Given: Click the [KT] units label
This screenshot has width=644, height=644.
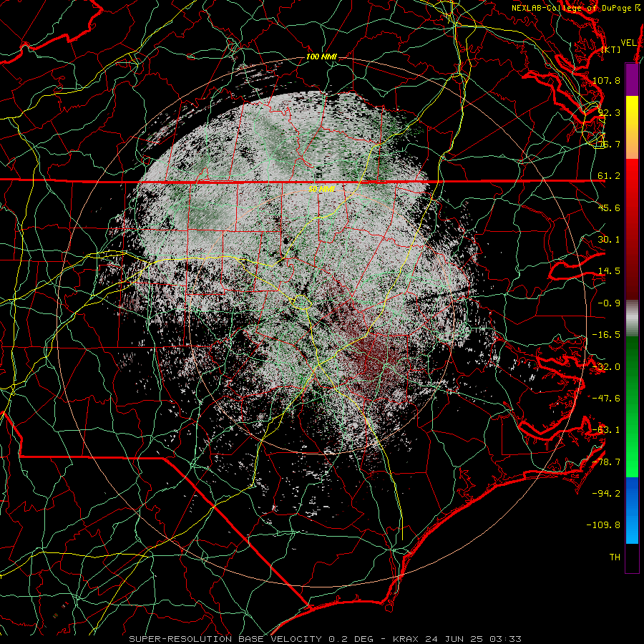Looking at the screenshot, I should (x=611, y=49).
